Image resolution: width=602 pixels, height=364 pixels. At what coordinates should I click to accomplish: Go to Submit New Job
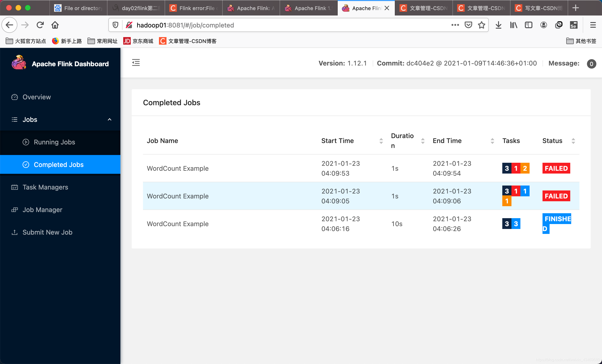pyautogui.click(x=60, y=232)
